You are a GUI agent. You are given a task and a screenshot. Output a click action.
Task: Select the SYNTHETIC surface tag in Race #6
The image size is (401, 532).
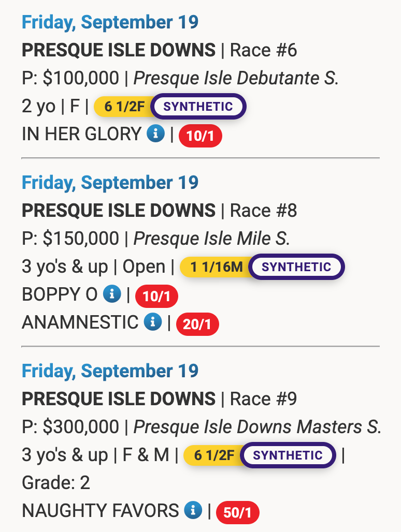[x=198, y=107]
